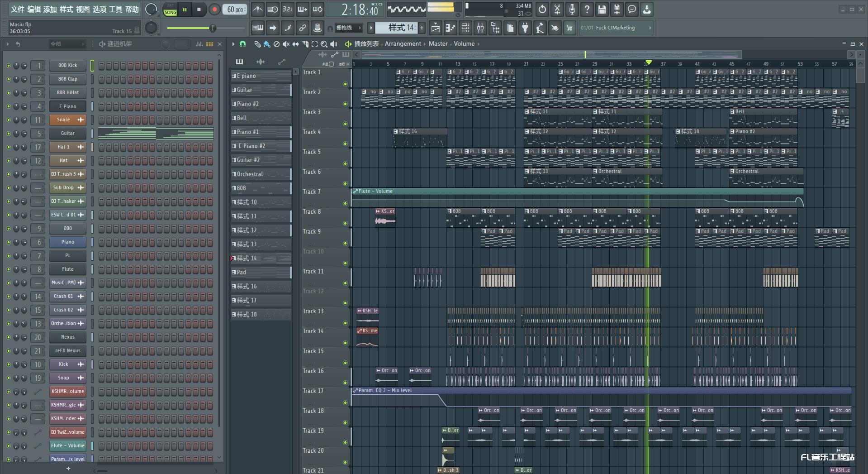The height and width of the screenshot is (474, 868).
Task: Switch PAT/SONG mode toggle
Action: click(x=171, y=10)
